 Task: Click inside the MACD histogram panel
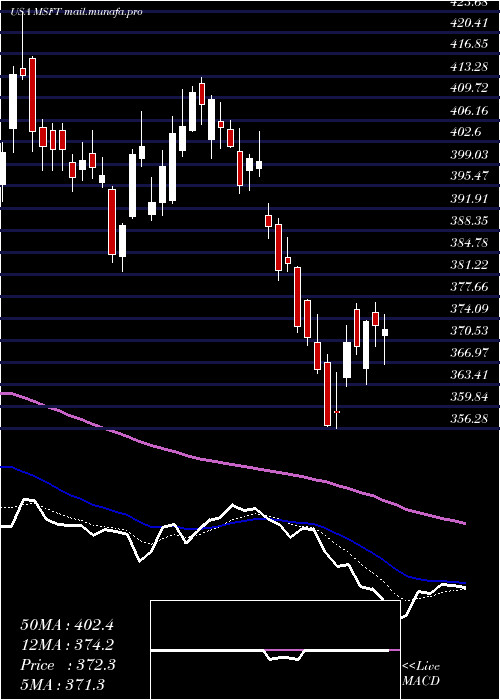[275, 650]
